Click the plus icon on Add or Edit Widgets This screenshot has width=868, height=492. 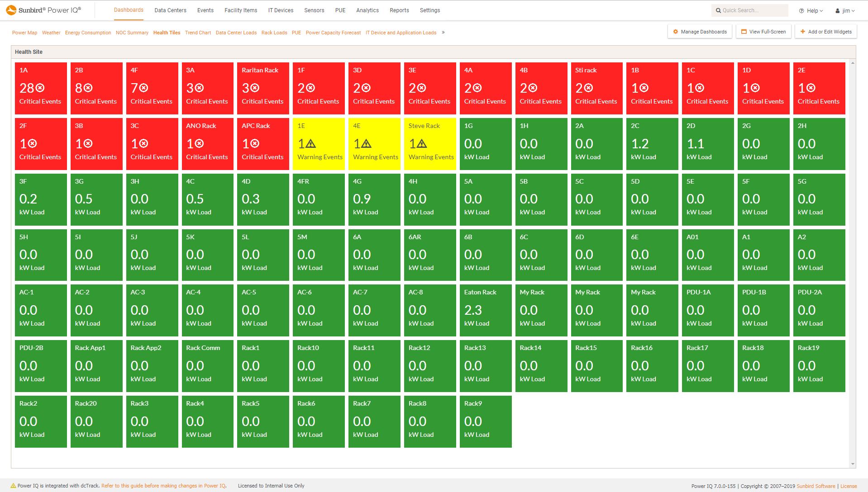(x=802, y=32)
